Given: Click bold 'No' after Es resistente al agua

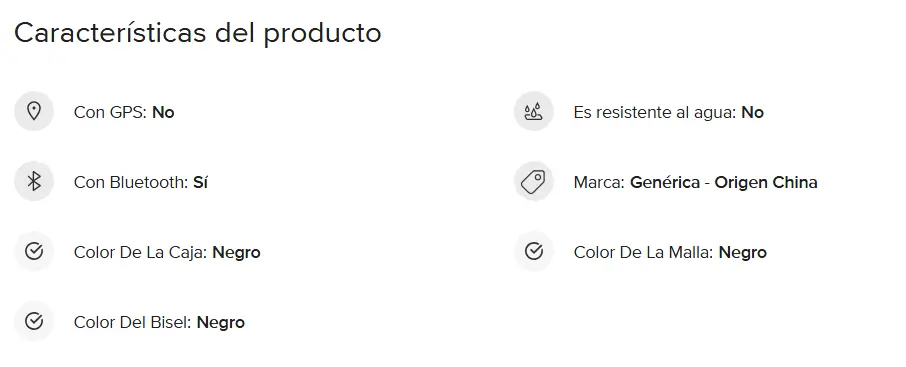Looking at the screenshot, I should [x=752, y=112].
